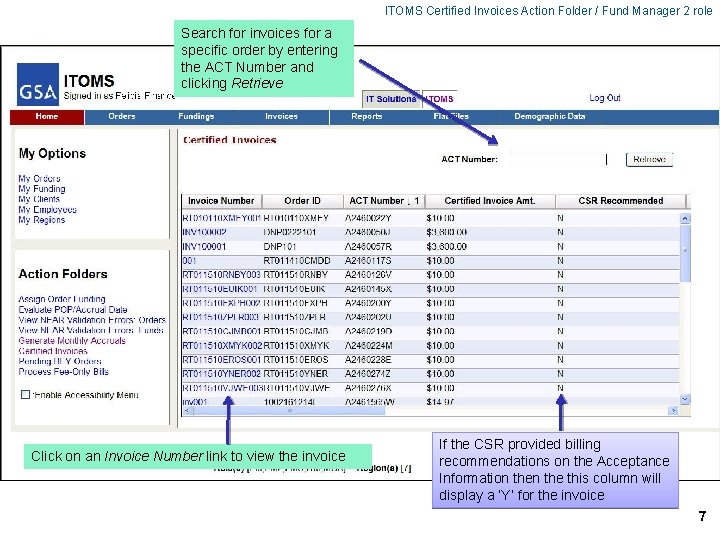The image size is (720, 540).
Task: Open invoice INV100001 link
Action: click(204, 247)
